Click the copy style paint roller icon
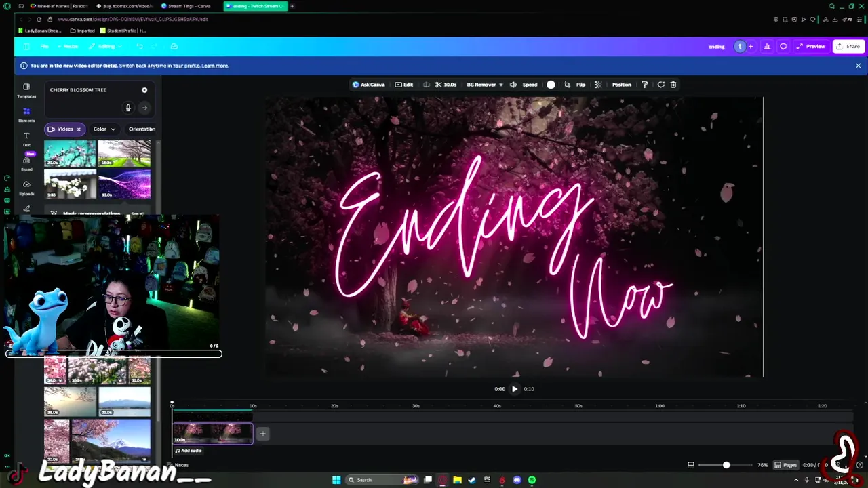868x488 pixels. pos(644,85)
